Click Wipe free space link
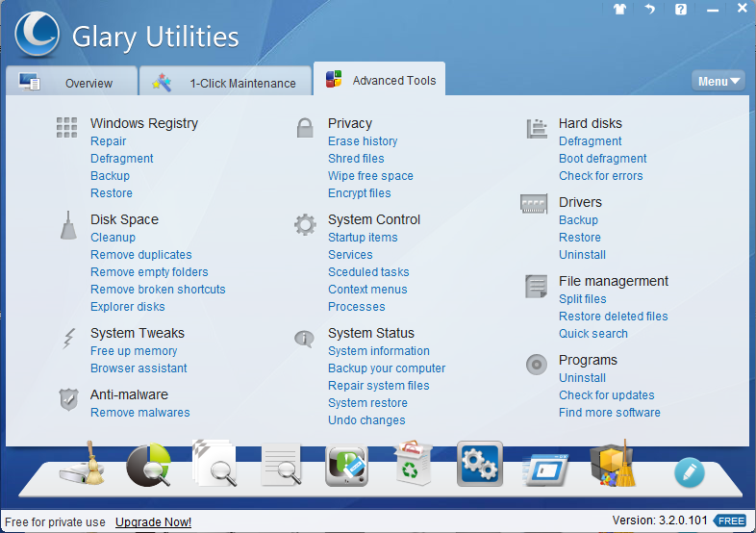The width and height of the screenshot is (756, 533). tap(370, 176)
